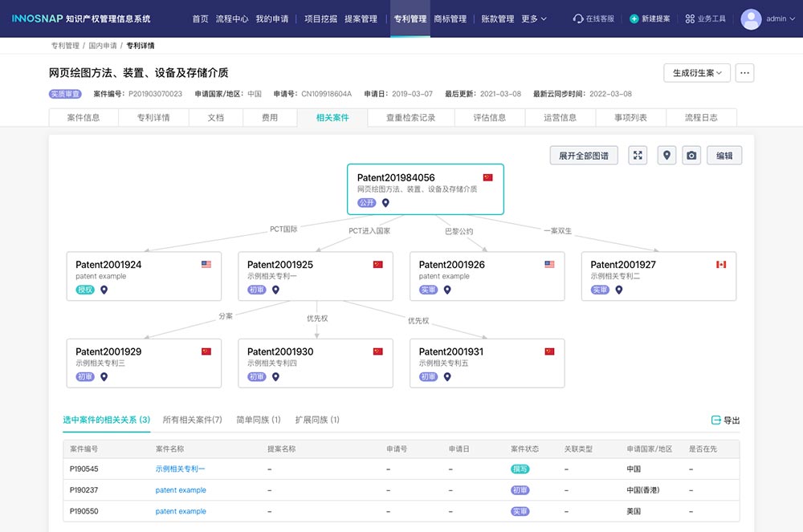This screenshot has width=803, height=532.
Task: Click the fullscreen expand icon in graph toolbar
Action: (x=638, y=156)
